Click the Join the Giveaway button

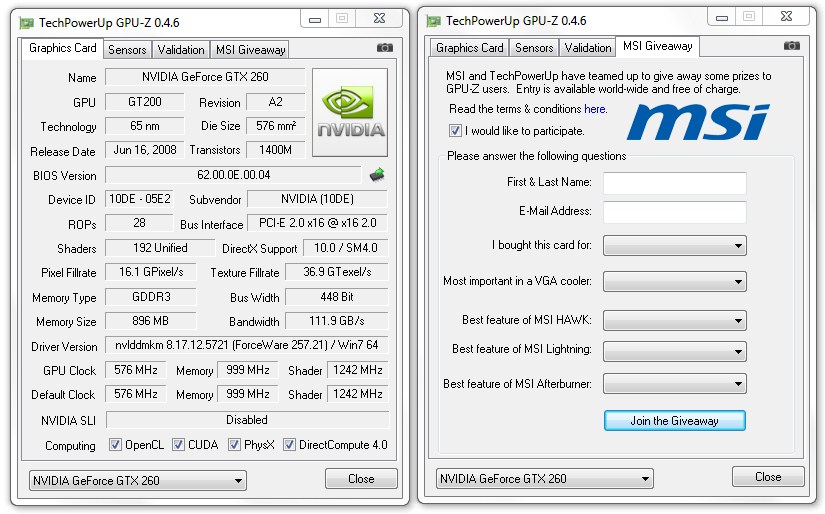coord(675,421)
